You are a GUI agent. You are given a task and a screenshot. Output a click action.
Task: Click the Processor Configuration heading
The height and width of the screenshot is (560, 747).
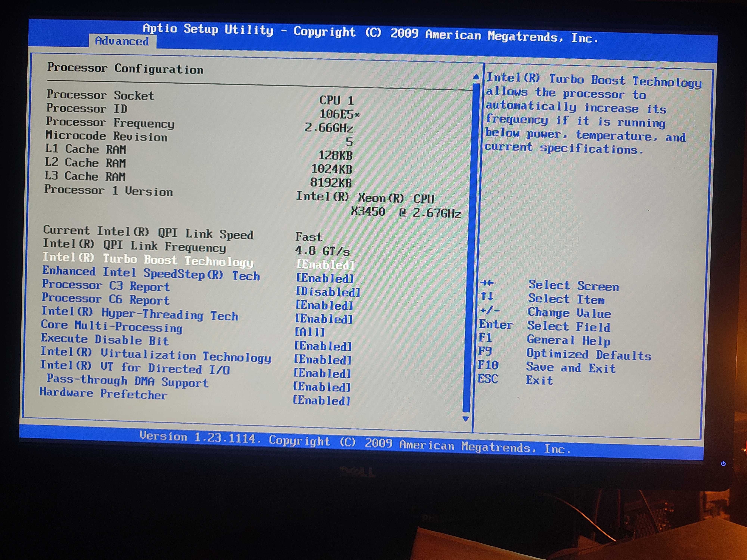(x=125, y=69)
